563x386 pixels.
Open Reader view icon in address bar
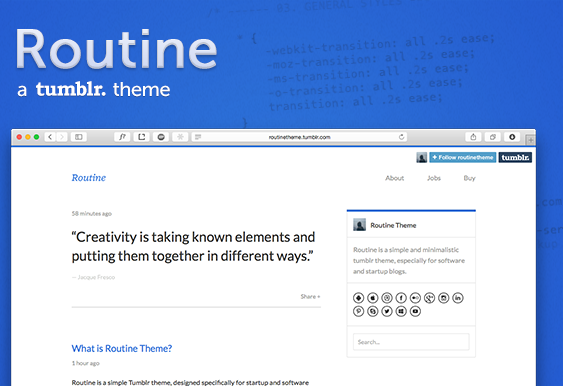(198, 137)
